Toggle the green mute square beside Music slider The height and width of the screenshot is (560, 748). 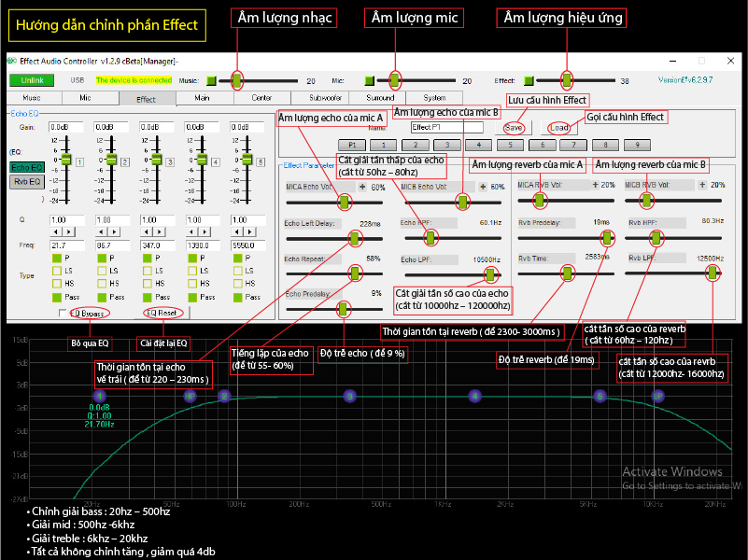211,81
